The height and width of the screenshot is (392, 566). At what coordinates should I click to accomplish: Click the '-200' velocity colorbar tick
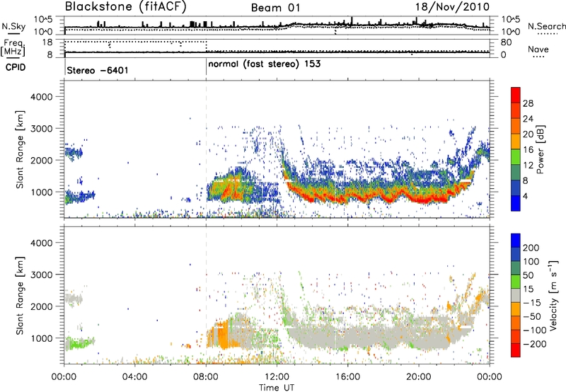535,344
